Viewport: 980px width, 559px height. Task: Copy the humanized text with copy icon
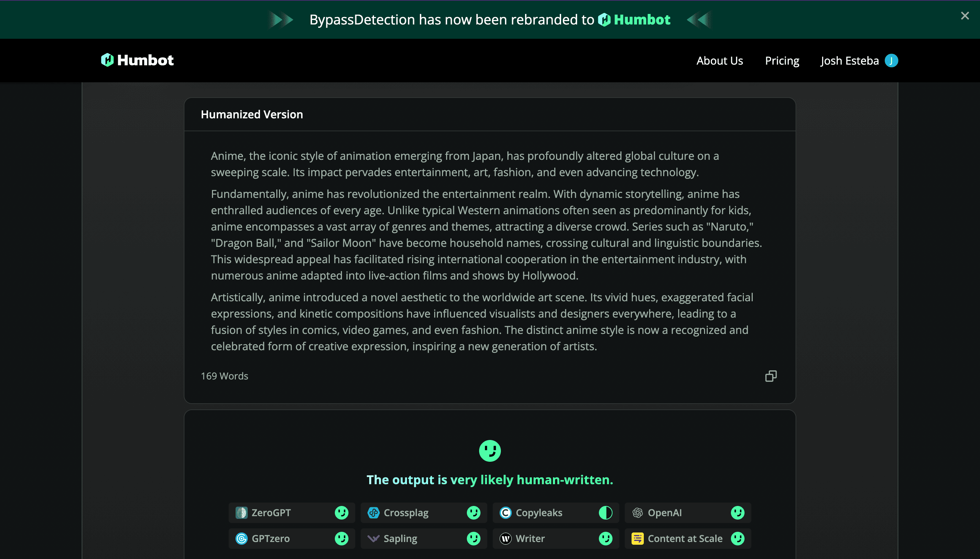pyautogui.click(x=771, y=376)
